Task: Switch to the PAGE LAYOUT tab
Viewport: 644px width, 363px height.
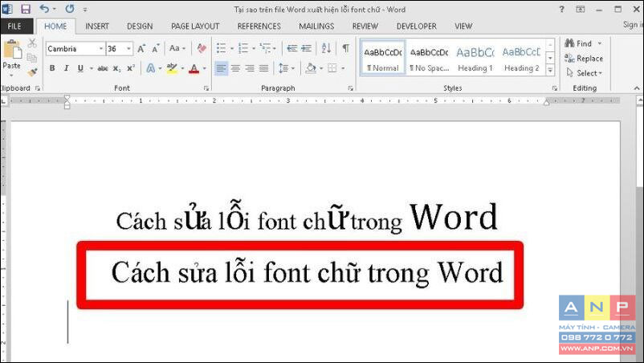Action: 195,27
